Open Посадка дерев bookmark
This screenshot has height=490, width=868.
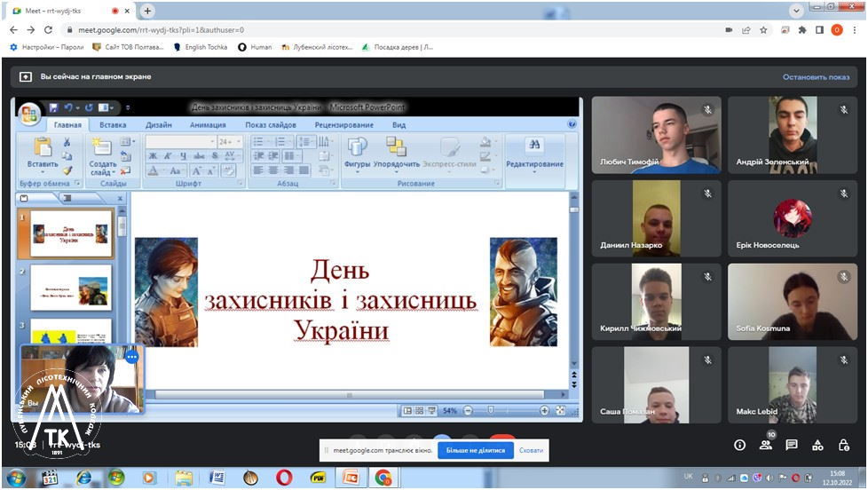click(x=397, y=47)
